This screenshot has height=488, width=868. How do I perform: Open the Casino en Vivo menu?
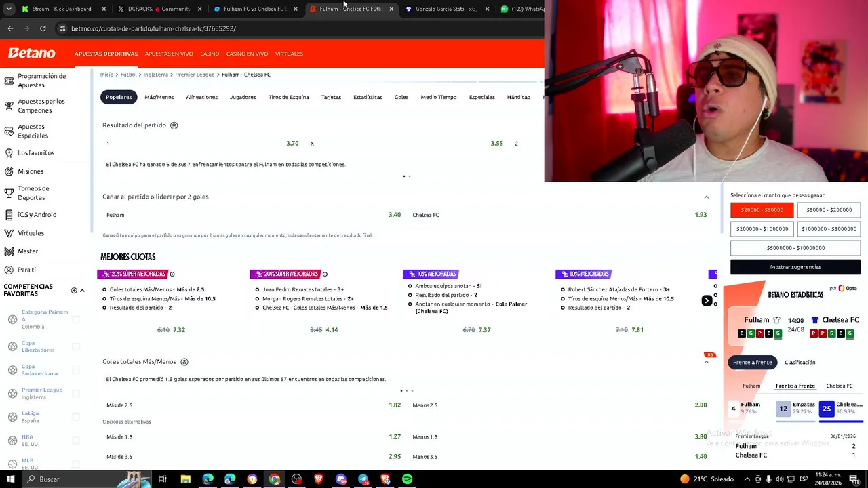pyautogui.click(x=247, y=54)
